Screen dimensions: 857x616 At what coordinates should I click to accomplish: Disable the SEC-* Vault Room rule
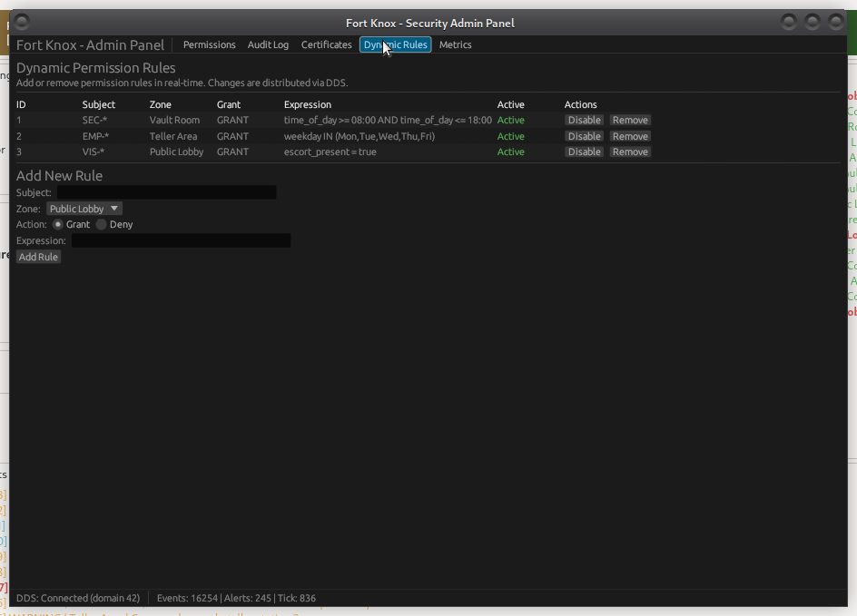[584, 120]
